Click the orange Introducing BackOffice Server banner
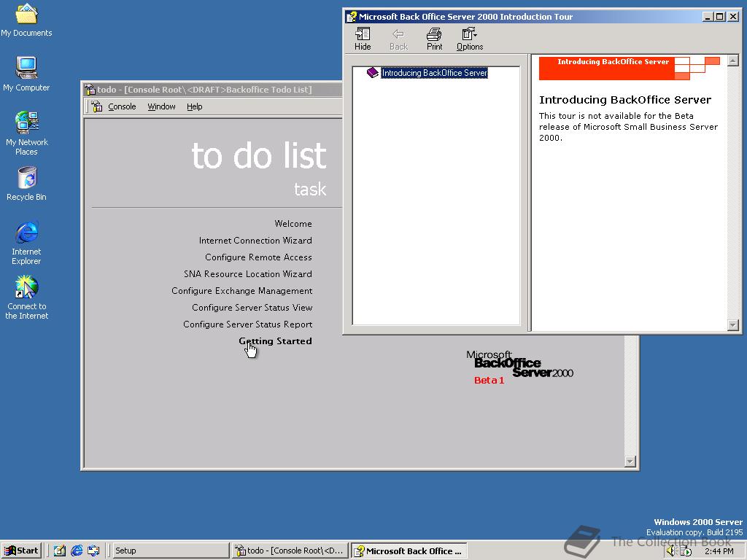Screen dimensions: 747x560 [x=629, y=68]
